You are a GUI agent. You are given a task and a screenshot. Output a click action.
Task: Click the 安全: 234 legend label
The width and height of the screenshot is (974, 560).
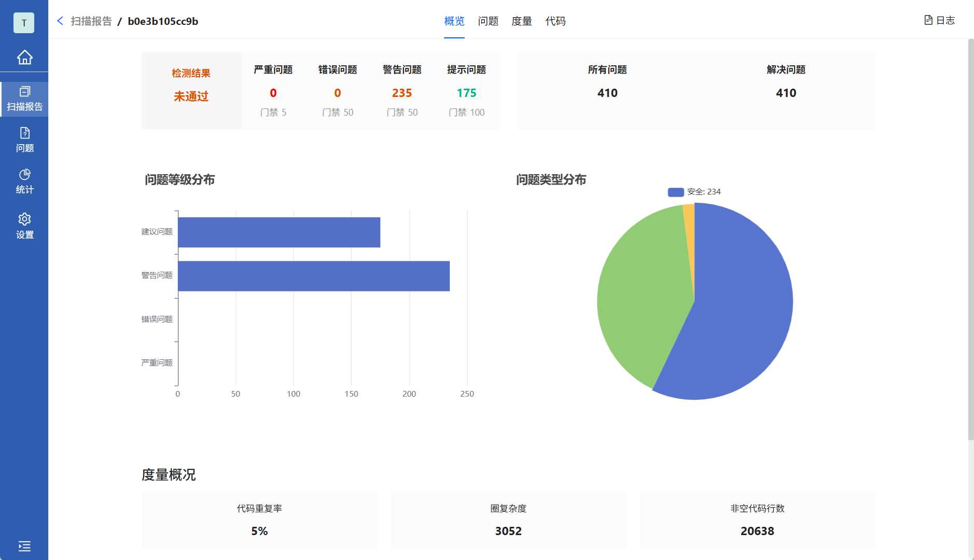click(x=704, y=192)
